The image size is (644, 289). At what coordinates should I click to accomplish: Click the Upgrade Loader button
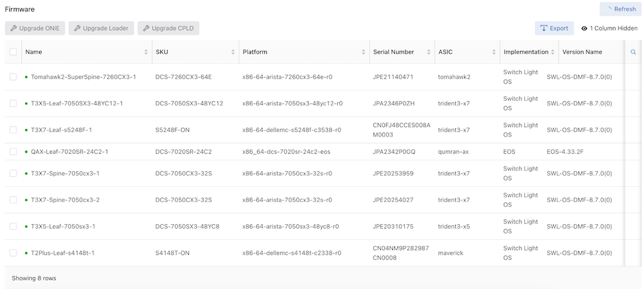point(100,29)
